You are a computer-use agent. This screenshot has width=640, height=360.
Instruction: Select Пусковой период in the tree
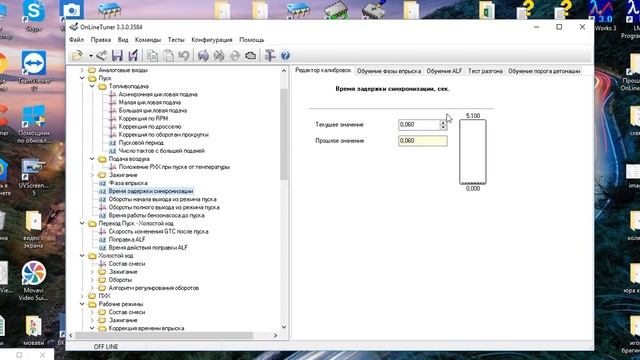point(141,143)
